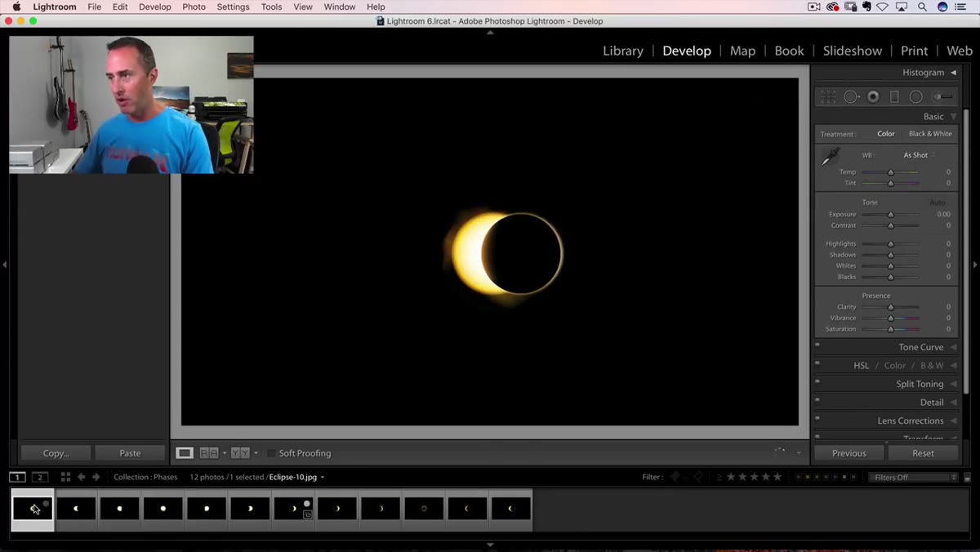
Task: Open virtual copy badge on seventh thumbnail
Action: coord(307,515)
